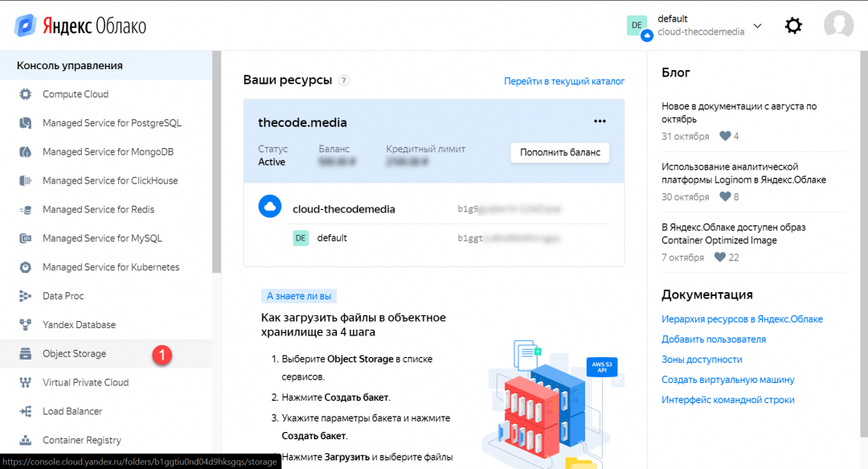This screenshot has height=469, width=868.
Task: Open Load Balancer service
Action: (72, 412)
